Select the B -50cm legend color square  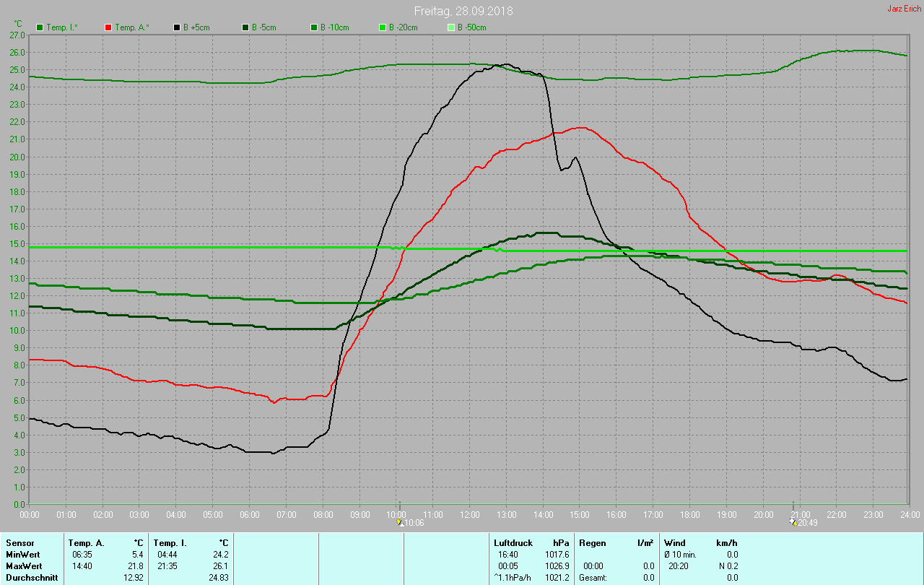pyautogui.click(x=451, y=27)
